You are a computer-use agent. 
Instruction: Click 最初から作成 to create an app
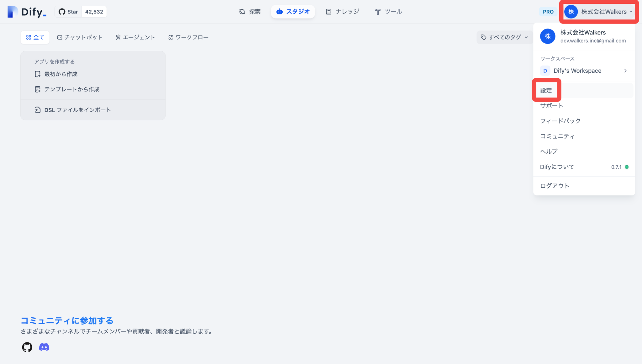coord(60,74)
